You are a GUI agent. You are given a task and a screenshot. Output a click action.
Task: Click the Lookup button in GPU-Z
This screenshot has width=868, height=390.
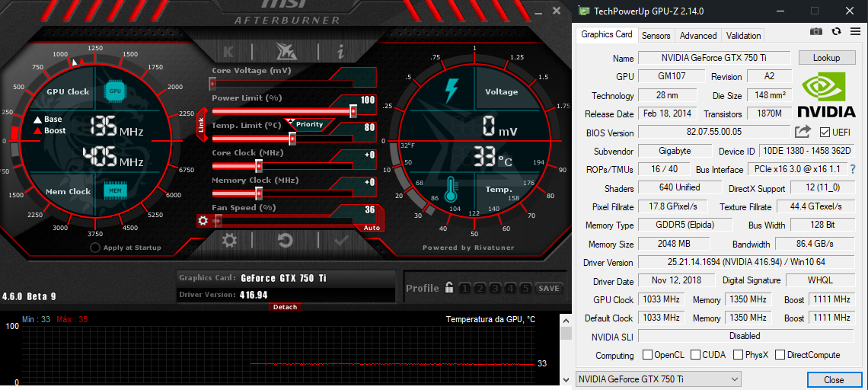pyautogui.click(x=826, y=58)
